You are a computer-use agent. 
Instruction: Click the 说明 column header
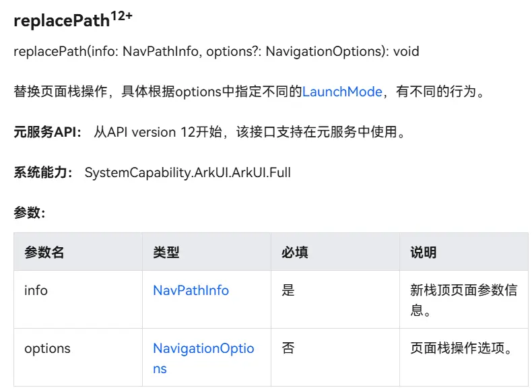[x=424, y=253]
